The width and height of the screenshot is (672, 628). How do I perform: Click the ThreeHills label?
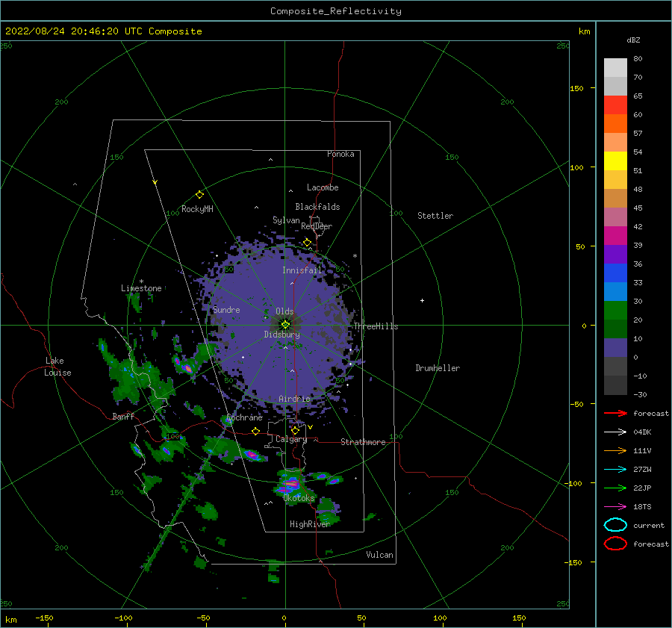376,326
